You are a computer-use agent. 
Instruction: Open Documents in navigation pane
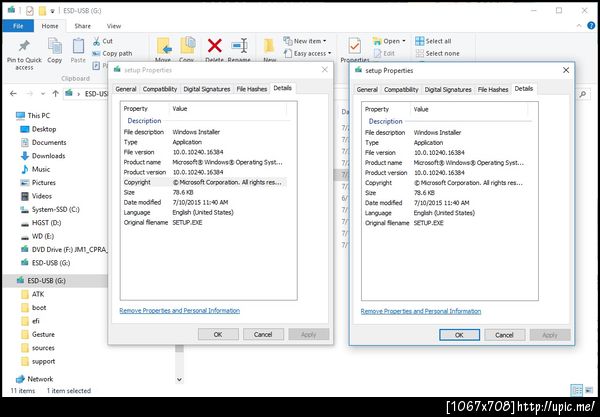pos(43,142)
